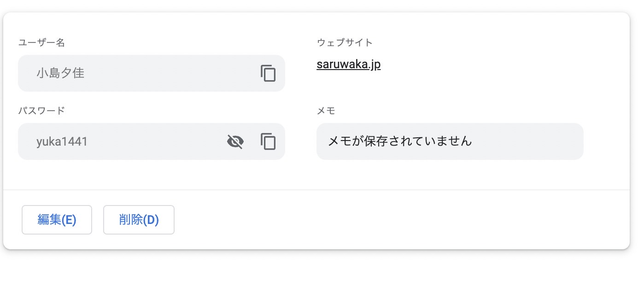Image resolution: width=644 pixels, height=282 pixels.
Task: Click the メモ label above the note box
Action: [326, 111]
